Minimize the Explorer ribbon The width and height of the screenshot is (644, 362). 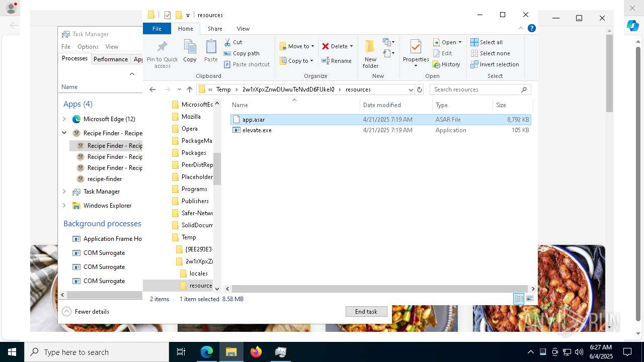521,29
